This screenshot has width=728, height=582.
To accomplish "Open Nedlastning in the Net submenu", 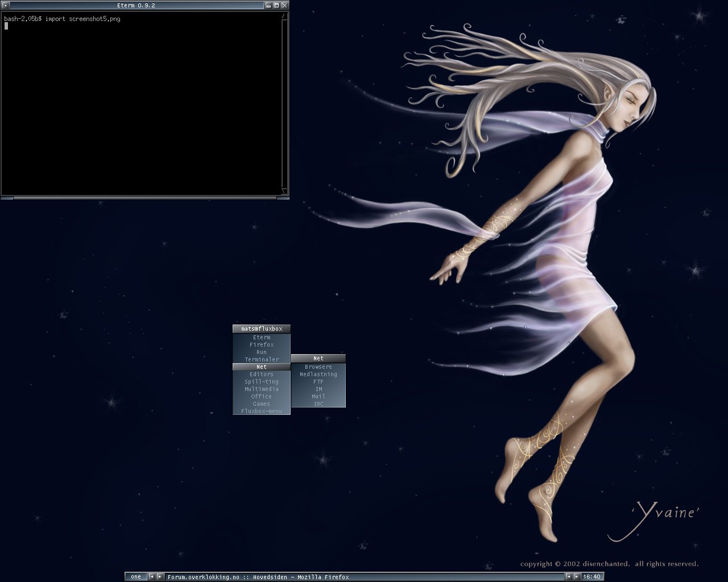I will (x=318, y=375).
